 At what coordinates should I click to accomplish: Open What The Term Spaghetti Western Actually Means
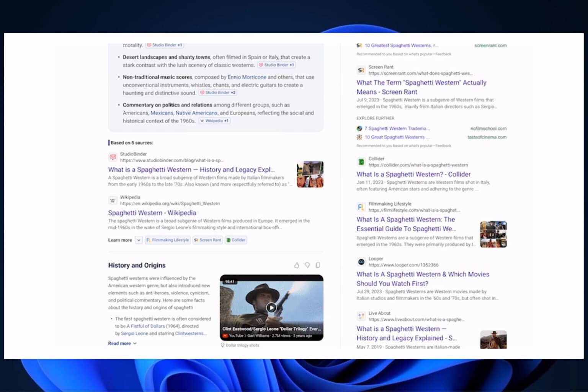(421, 87)
